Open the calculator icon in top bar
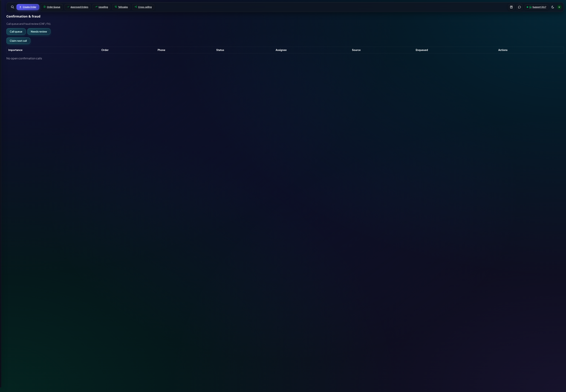Viewport: 566px width, 392px height. [x=511, y=7]
